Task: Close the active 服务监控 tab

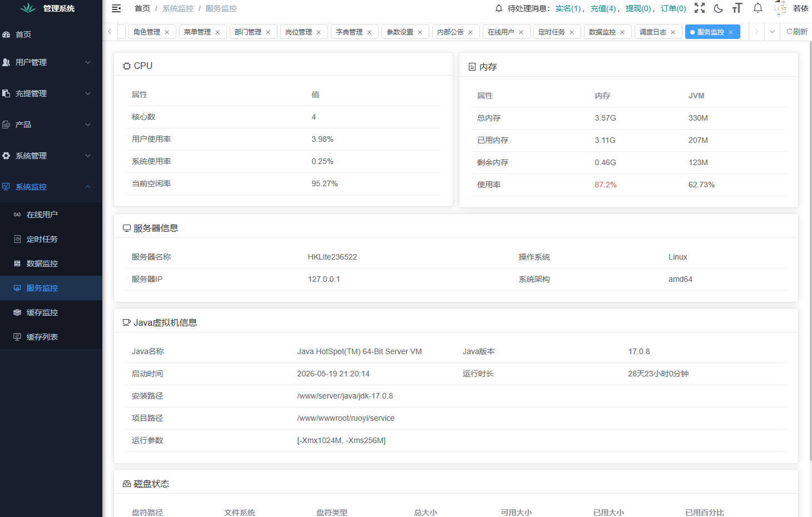Action: 731,32
